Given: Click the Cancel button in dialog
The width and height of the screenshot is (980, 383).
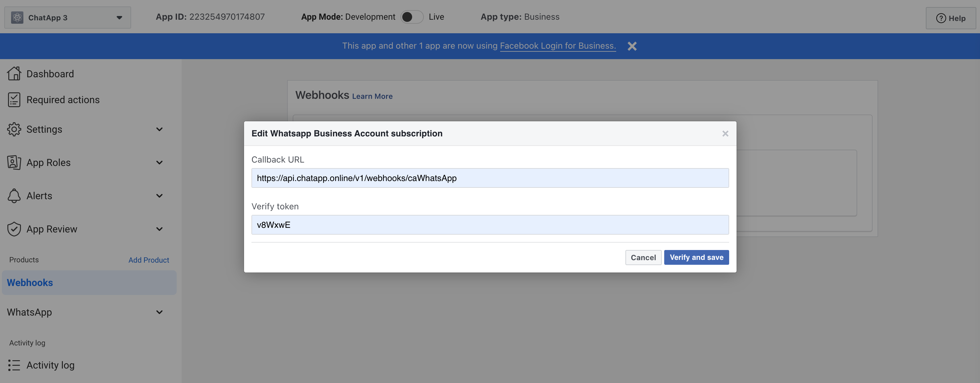Looking at the screenshot, I should click(x=643, y=257).
